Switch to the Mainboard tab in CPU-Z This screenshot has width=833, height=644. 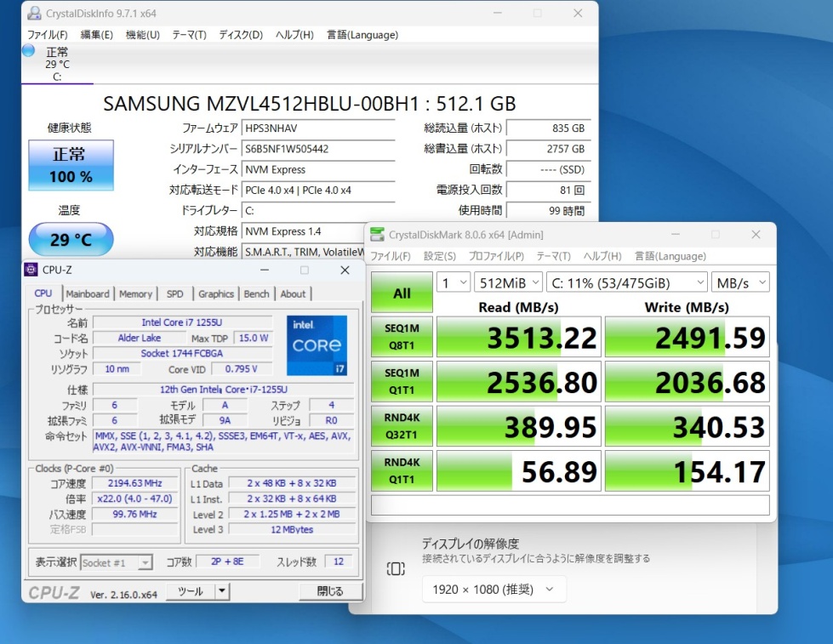tap(88, 294)
